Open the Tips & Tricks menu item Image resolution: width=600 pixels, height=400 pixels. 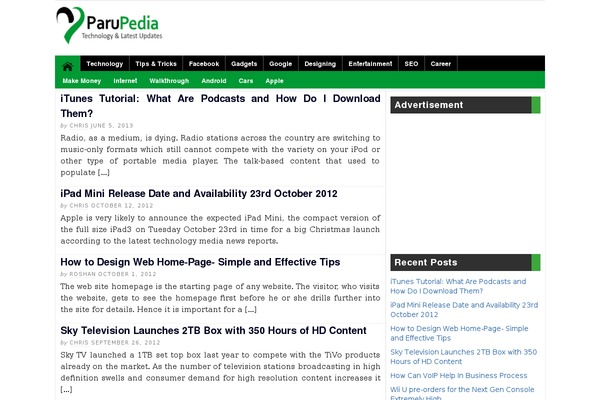[156, 64]
